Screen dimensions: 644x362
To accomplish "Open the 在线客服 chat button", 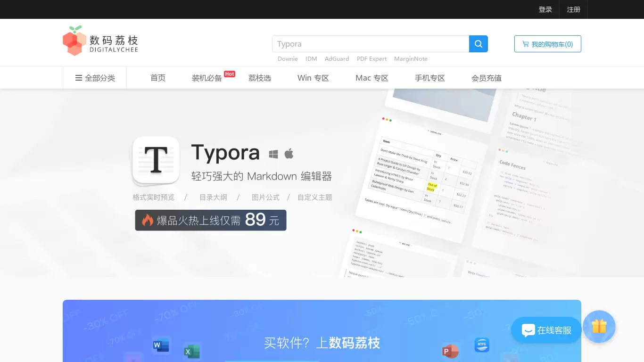I will [x=546, y=330].
